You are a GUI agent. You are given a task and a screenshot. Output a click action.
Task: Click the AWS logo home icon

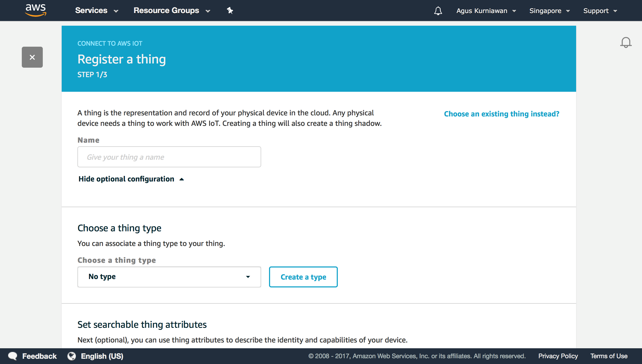point(36,10)
